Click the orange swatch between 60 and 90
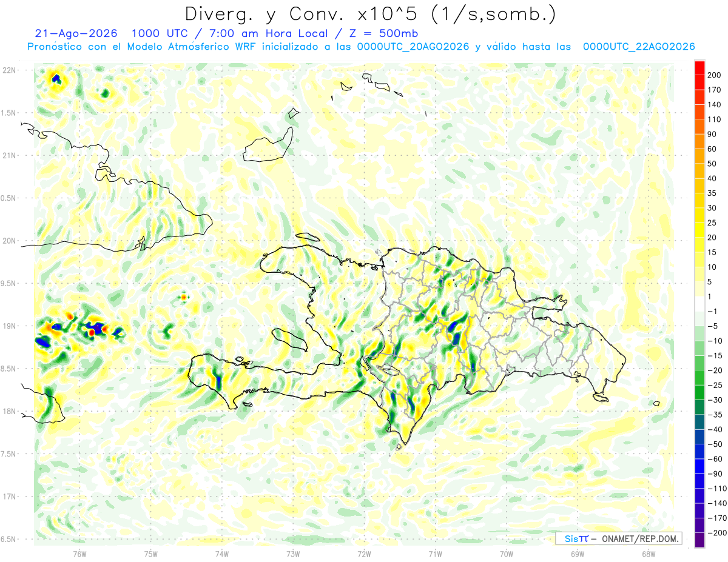This screenshot has height=562, width=728. pos(699,142)
